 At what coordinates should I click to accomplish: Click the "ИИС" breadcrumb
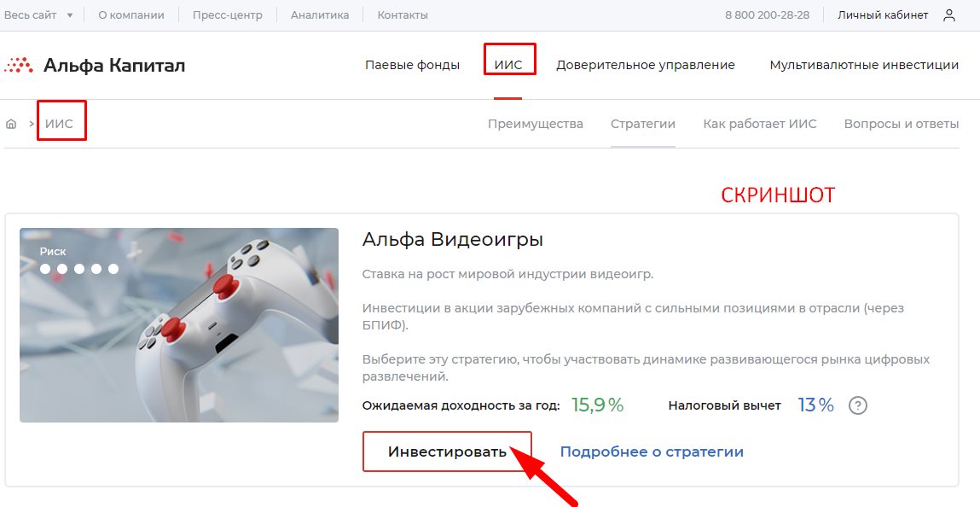[x=60, y=124]
